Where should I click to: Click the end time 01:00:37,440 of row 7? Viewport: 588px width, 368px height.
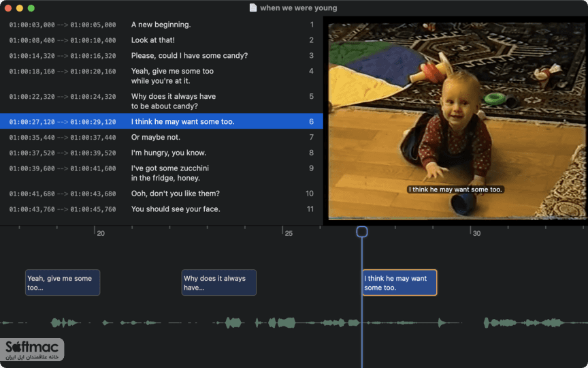93,138
